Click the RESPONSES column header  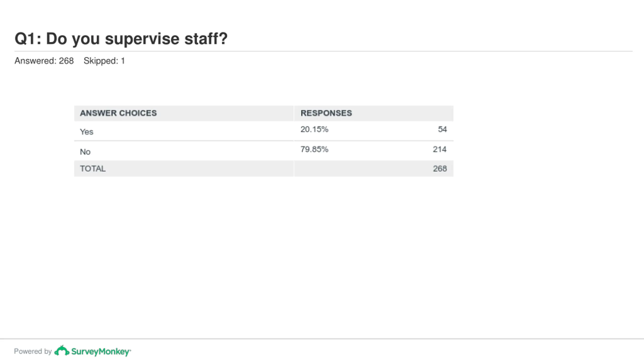click(x=326, y=113)
